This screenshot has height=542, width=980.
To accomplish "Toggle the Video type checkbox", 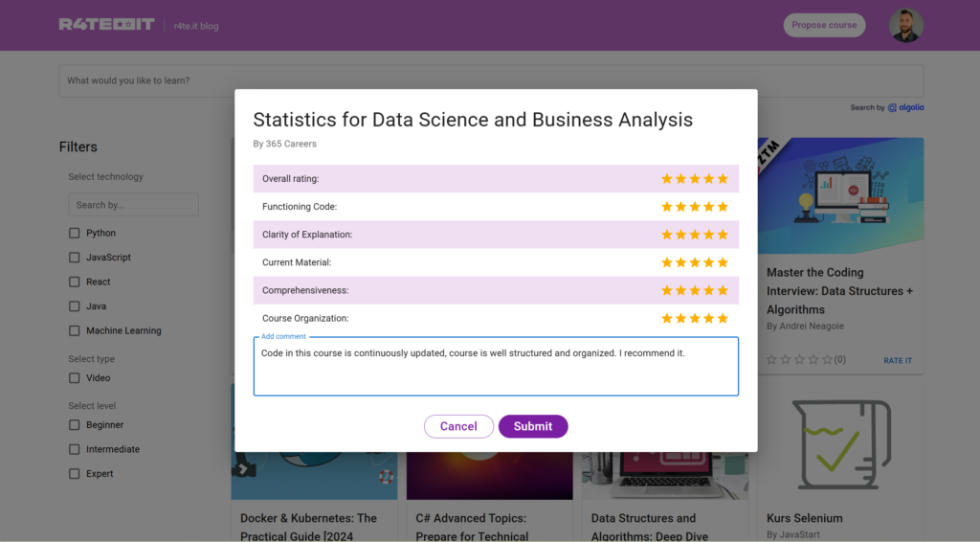I will click(75, 378).
